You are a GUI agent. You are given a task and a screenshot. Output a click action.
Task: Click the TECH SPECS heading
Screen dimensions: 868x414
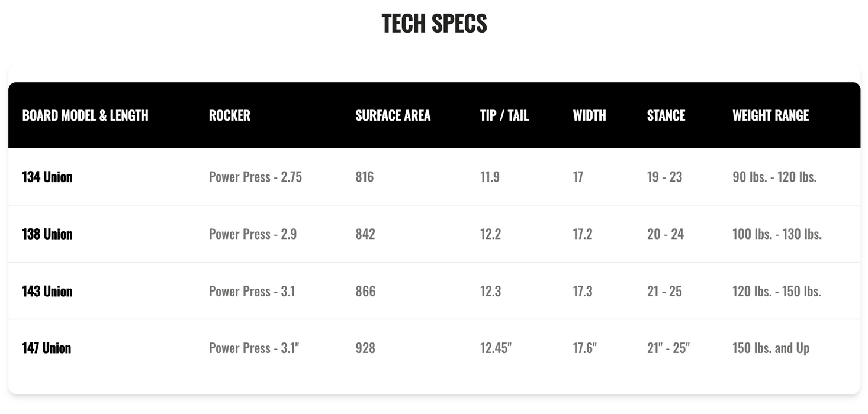click(434, 24)
